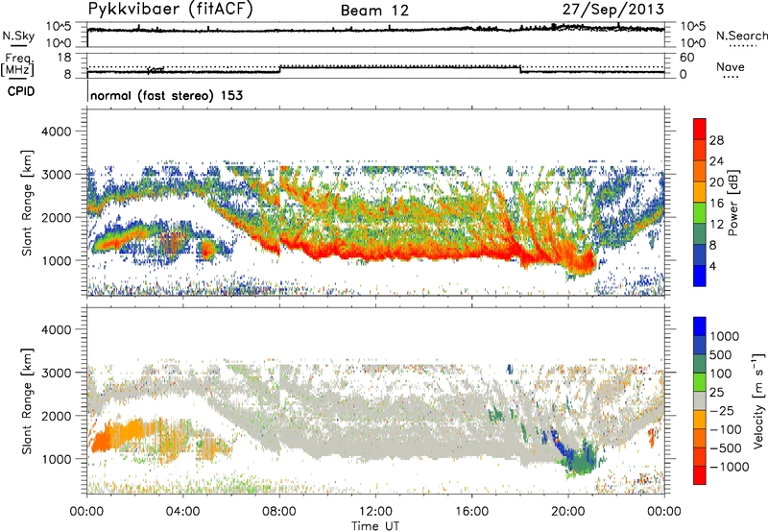Click the 'N.Sky' legend label
Image resolution: width=768 pixels, height=532 pixels.
click(x=18, y=36)
